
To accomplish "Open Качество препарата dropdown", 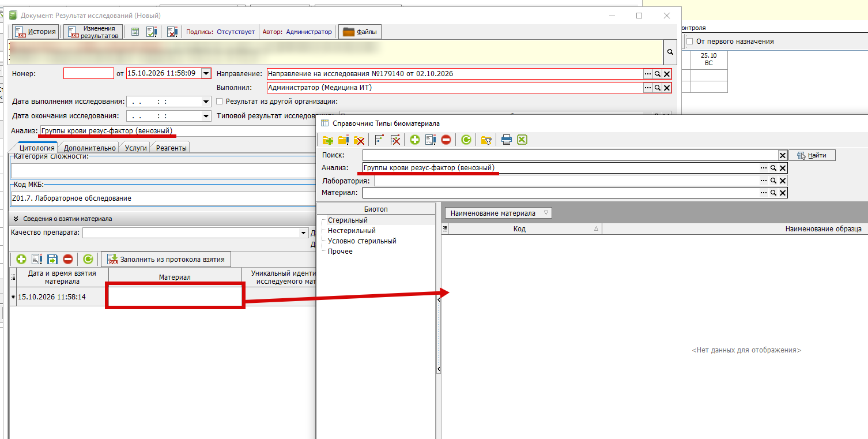I will coord(304,233).
